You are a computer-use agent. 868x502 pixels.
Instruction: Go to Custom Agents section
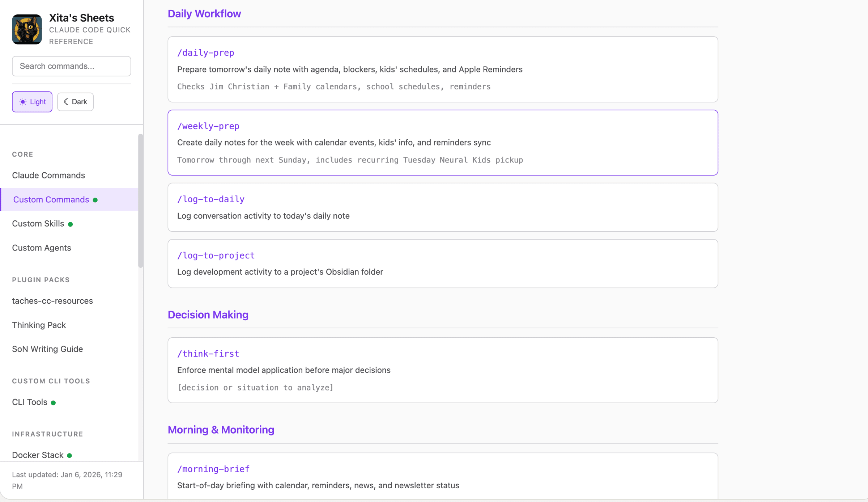point(42,248)
